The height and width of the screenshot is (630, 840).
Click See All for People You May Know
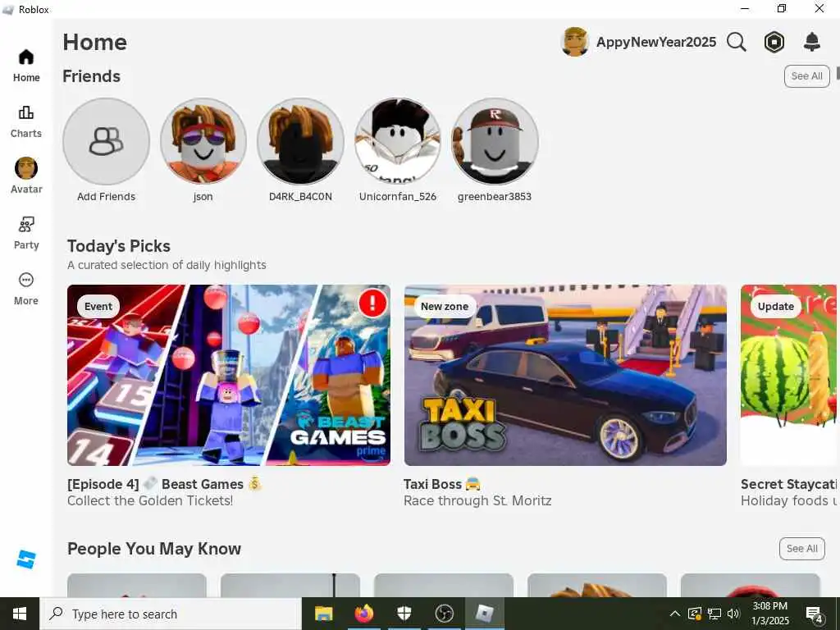[x=802, y=549]
